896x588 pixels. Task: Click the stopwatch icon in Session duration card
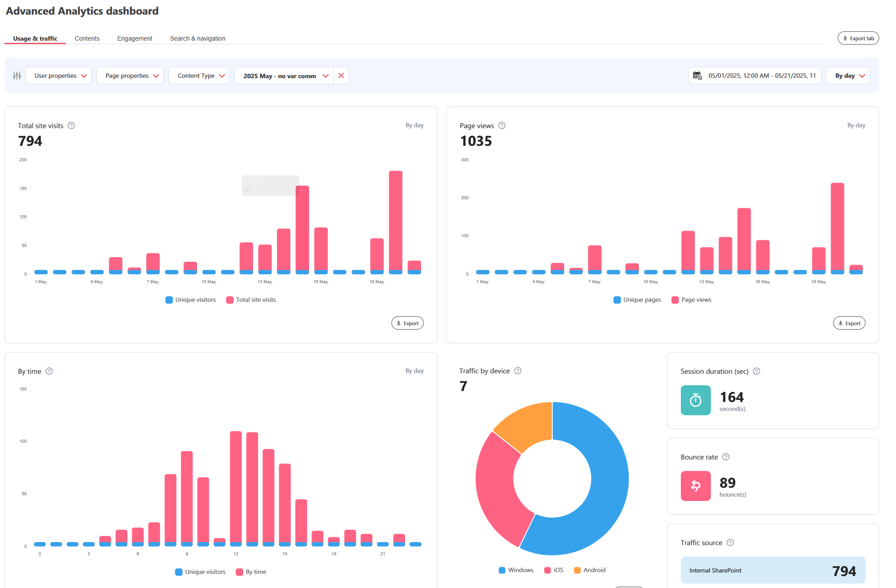click(x=695, y=400)
